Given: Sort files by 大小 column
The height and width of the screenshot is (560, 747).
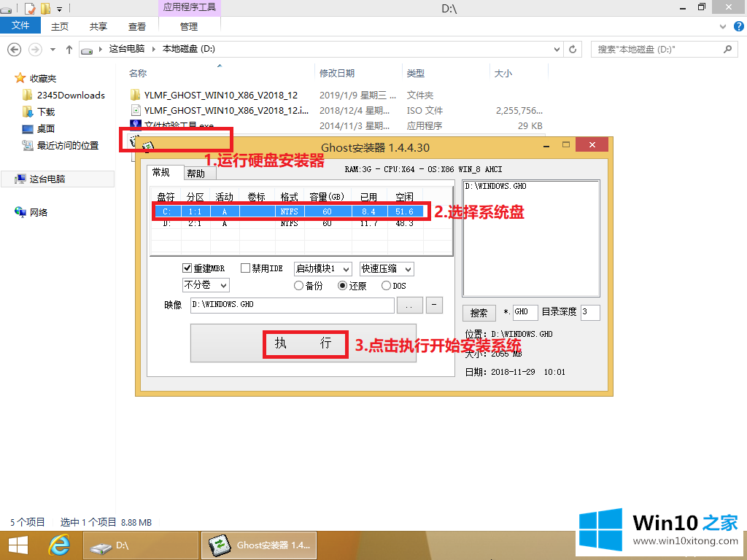Looking at the screenshot, I should (x=503, y=74).
